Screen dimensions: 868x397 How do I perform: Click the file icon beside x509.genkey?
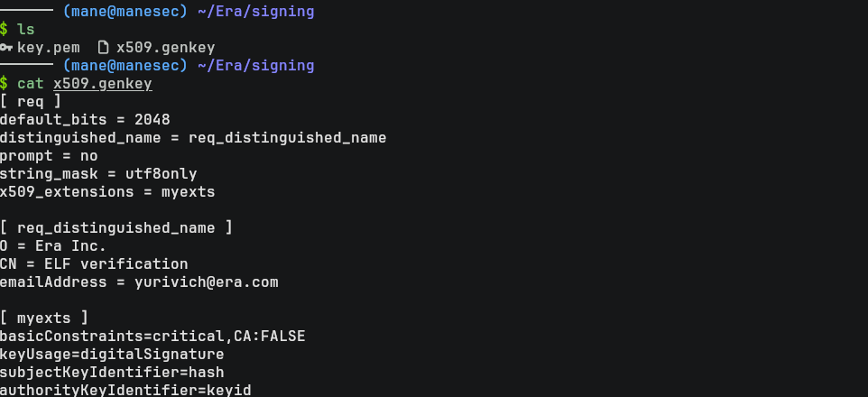click(102, 47)
